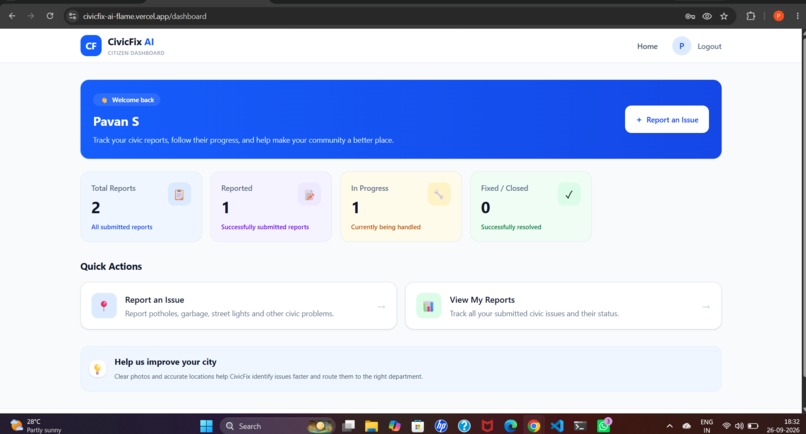Open the HP app in the taskbar
The width and height of the screenshot is (806, 434).
point(441,426)
